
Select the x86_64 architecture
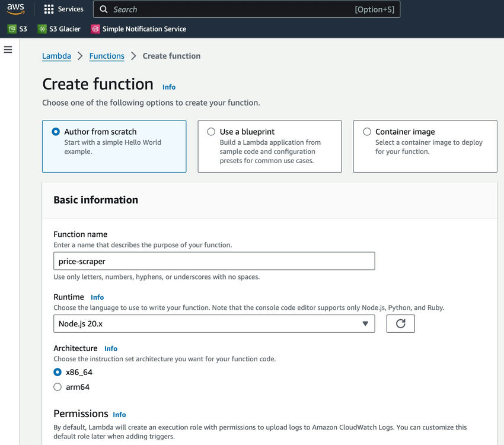tap(58, 372)
